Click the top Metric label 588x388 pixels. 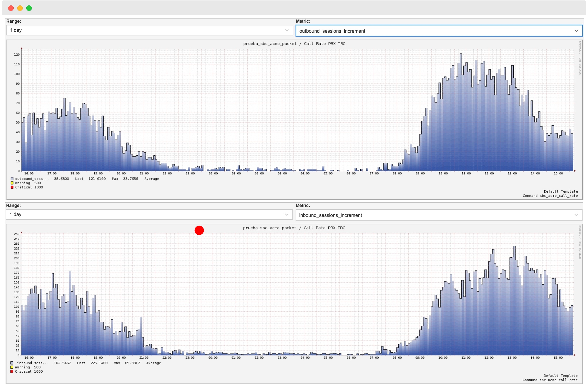pos(303,21)
